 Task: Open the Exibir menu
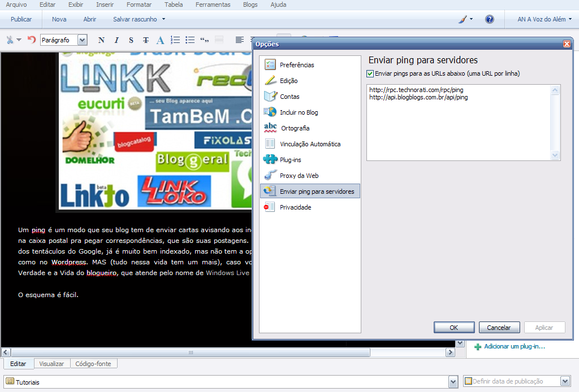[x=76, y=5]
